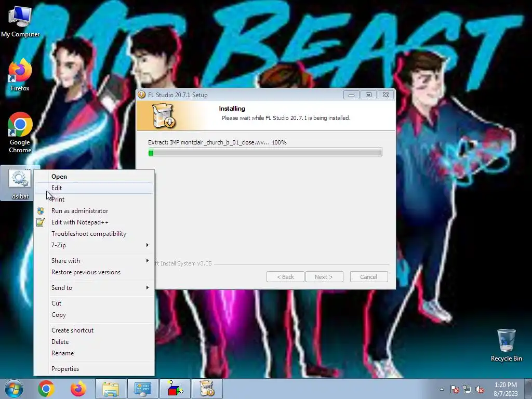Click the installer box header icon

(x=164, y=116)
